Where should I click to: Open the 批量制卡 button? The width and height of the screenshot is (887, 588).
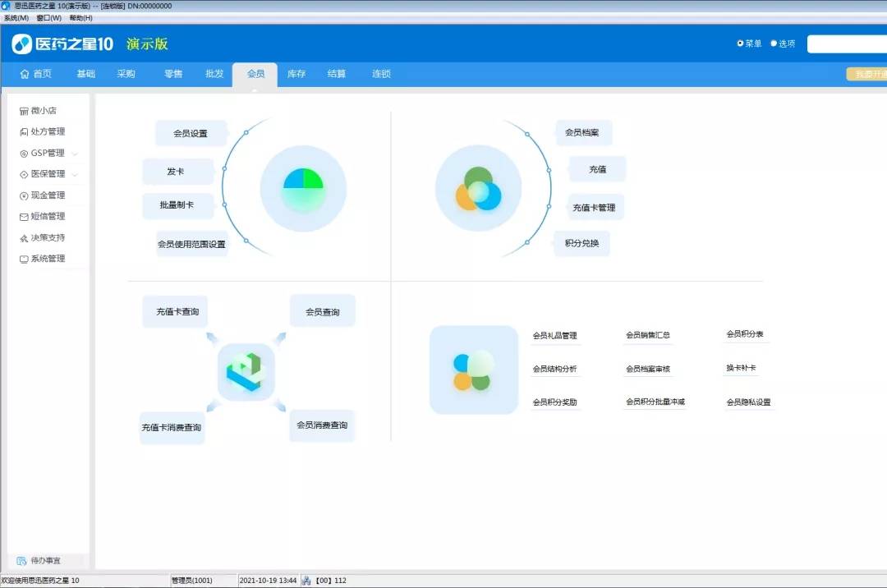coord(177,205)
